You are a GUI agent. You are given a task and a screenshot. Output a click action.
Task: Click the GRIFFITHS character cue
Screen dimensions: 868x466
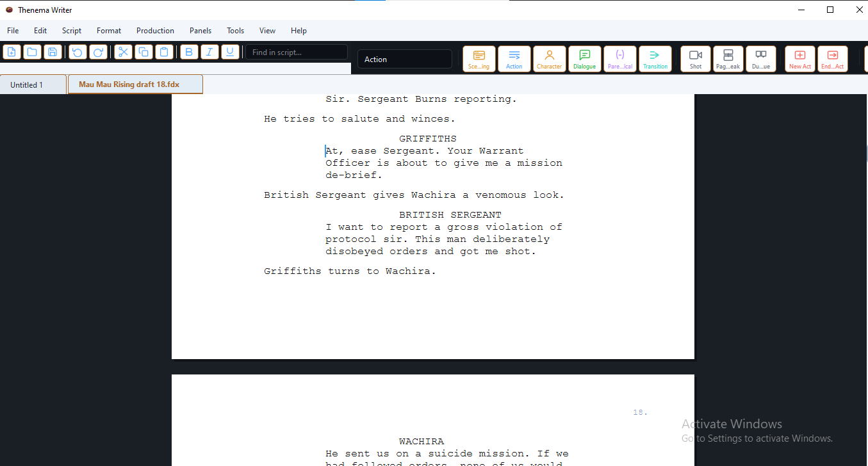pos(428,139)
